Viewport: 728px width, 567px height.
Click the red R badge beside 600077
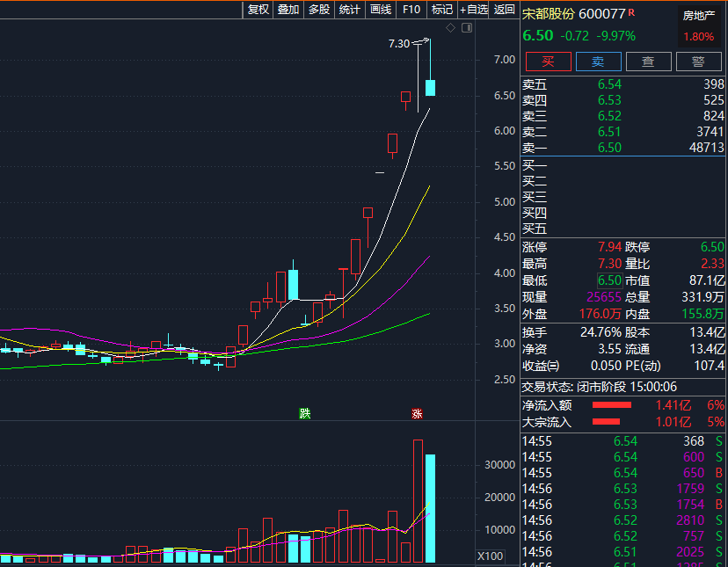tap(630, 12)
